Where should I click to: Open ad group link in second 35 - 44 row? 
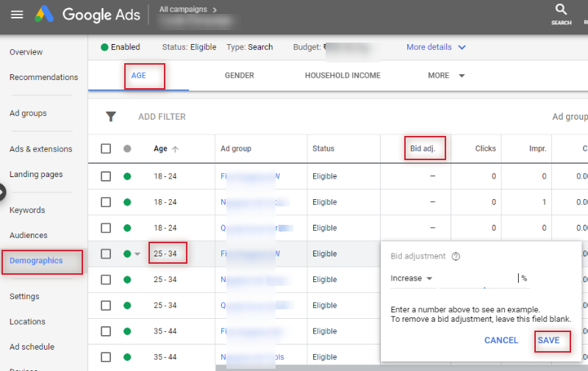[x=252, y=357]
